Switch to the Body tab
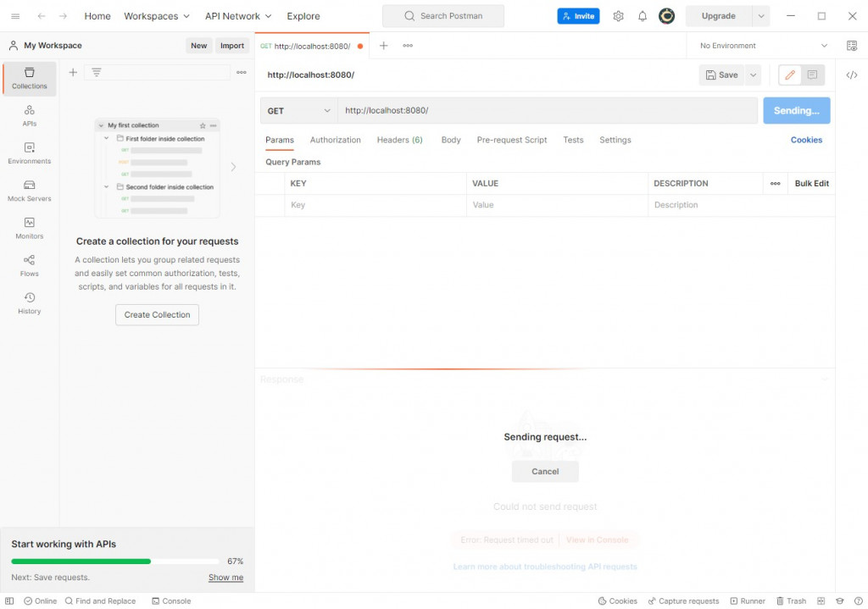The image size is (868, 609). coord(451,140)
